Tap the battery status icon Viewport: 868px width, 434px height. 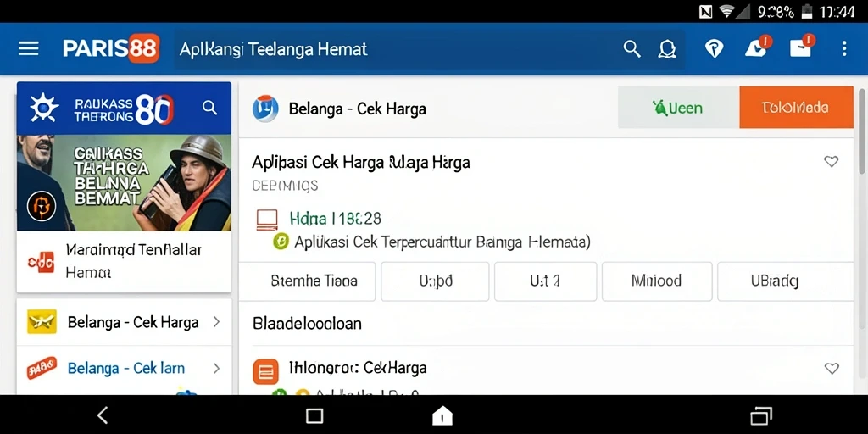pyautogui.click(x=808, y=11)
